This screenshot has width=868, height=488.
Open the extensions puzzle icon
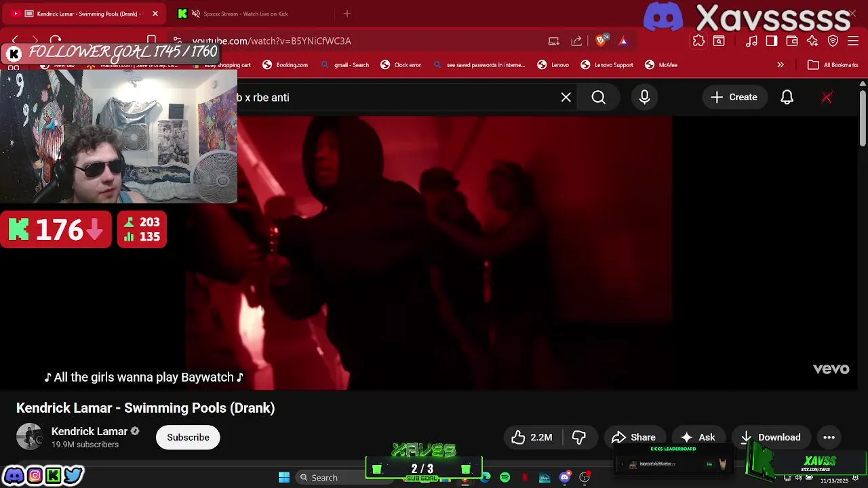698,41
